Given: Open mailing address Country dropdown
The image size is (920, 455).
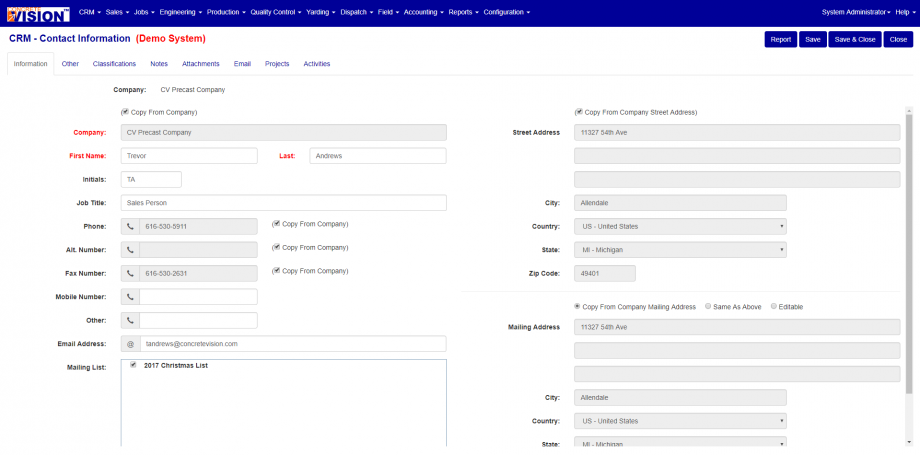Looking at the screenshot, I should point(680,421).
